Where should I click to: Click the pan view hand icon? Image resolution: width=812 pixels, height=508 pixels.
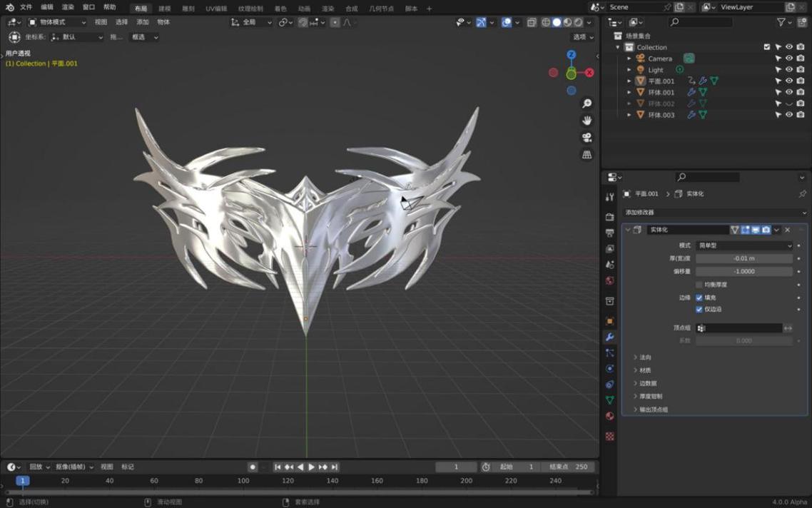(587, 121)
